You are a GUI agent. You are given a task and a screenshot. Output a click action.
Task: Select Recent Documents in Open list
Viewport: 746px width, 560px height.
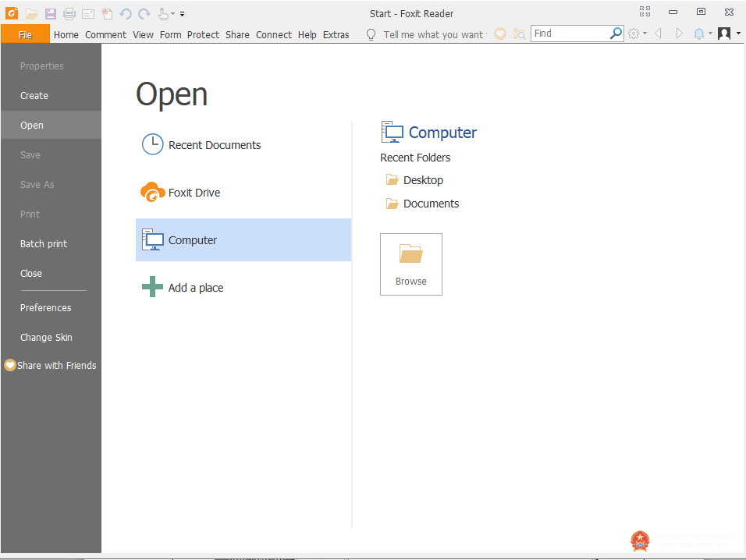pos(243,144)
